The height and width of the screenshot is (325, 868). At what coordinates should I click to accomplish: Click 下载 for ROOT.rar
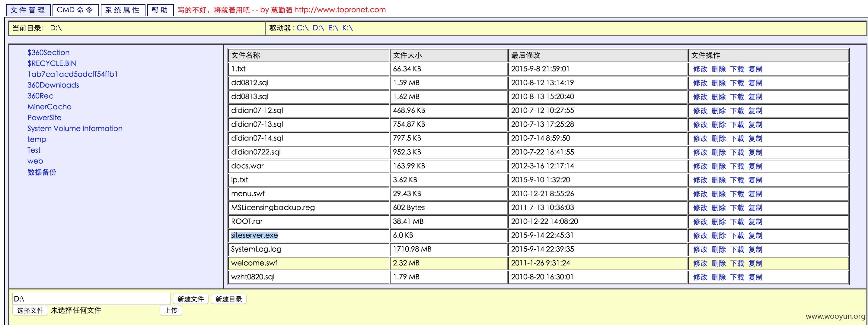click(x=737, y=222)
